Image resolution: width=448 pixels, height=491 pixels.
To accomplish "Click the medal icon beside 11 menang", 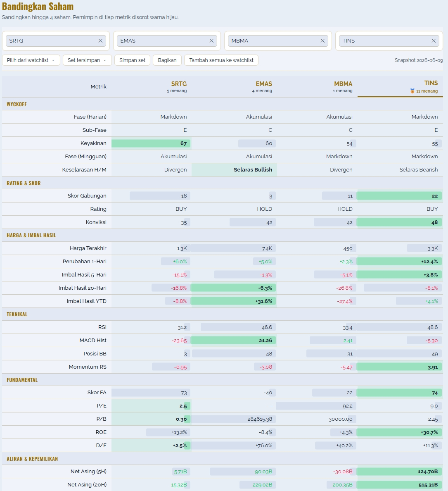I will (x=412, y=91).
